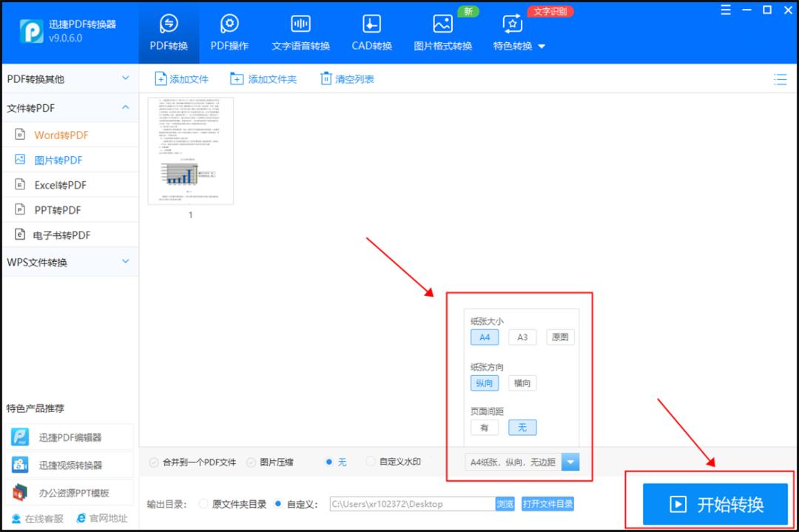Launch 迅捷视频转换器 from the recommendation panel
This screenshot has height=532, width=799.
(x=70, y=466)
